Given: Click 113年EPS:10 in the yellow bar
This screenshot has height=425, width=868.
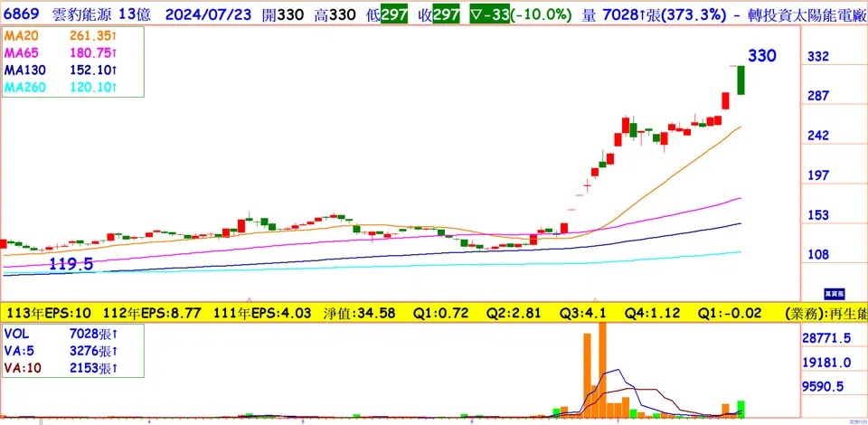Looking at the screenshot, I should coord(47,313).
